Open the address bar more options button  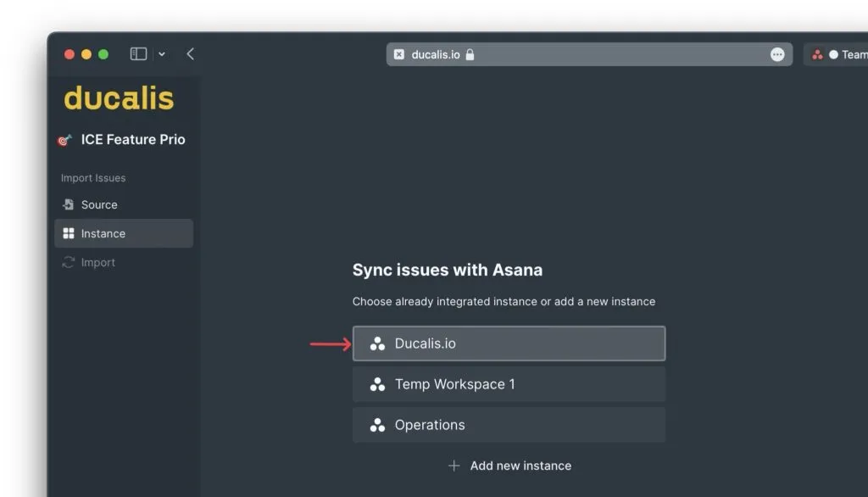pos(777,54)
